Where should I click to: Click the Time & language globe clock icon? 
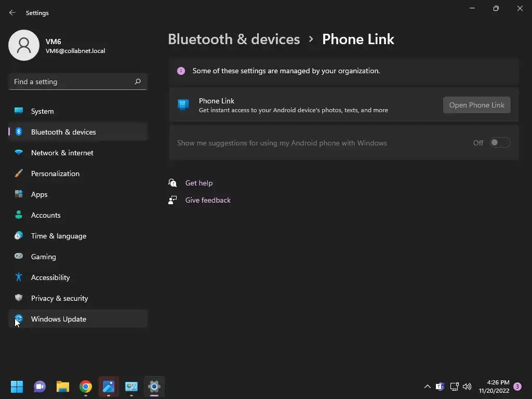19,235
